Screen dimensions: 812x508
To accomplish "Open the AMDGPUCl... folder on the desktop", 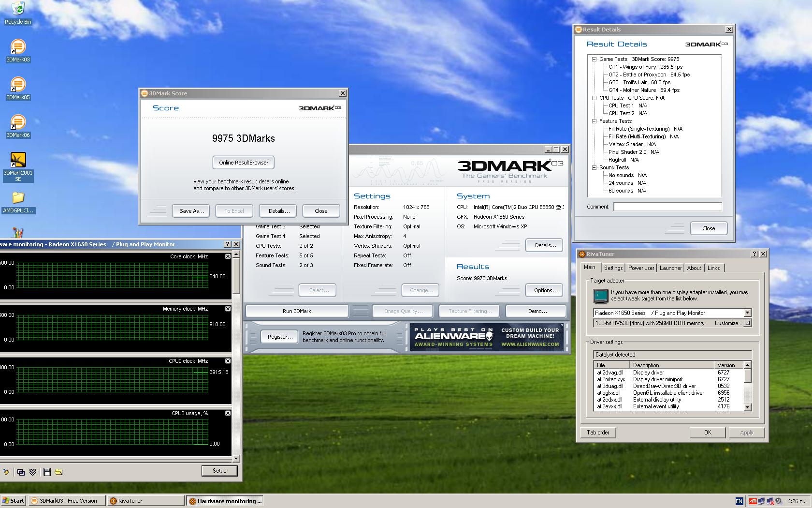I will coord(18,203).
